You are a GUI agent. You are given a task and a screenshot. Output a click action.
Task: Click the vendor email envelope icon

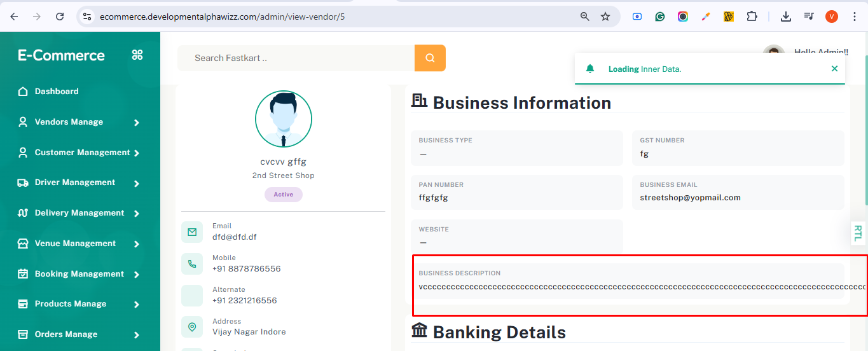(x=192, y=233)
